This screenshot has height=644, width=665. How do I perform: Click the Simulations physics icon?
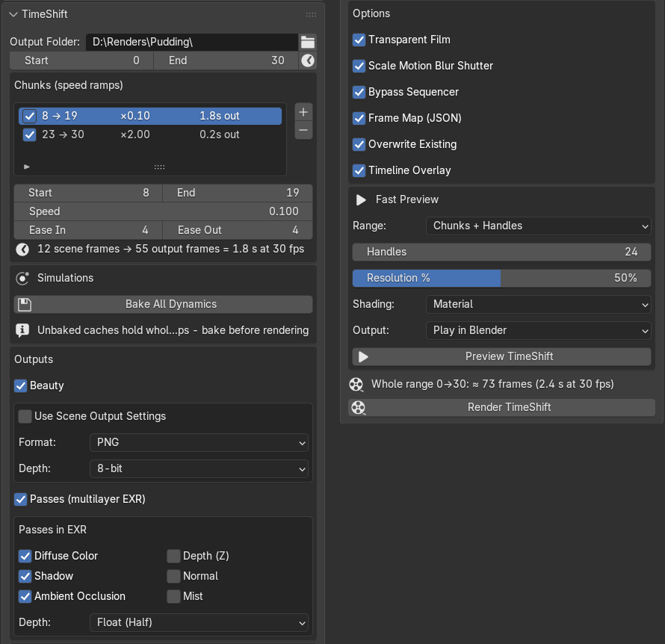(x=22, y=279)
